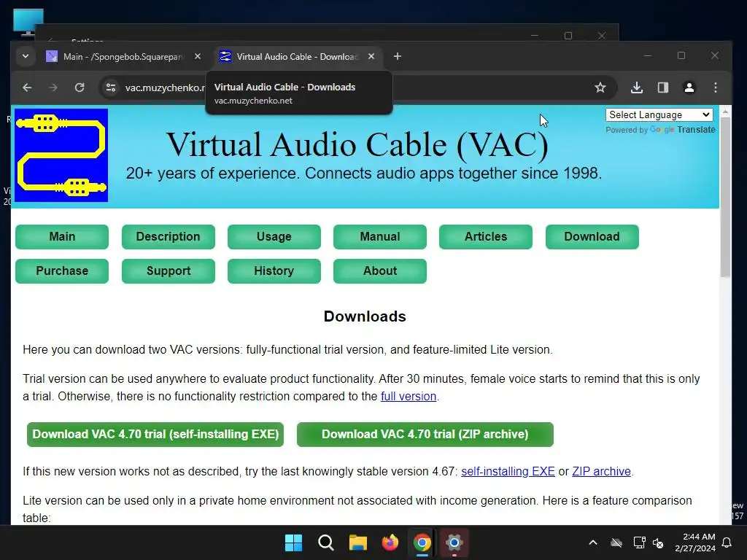Open the Support page
The height and width of the screenshot is (560, 747).
[x=169, y=271]
